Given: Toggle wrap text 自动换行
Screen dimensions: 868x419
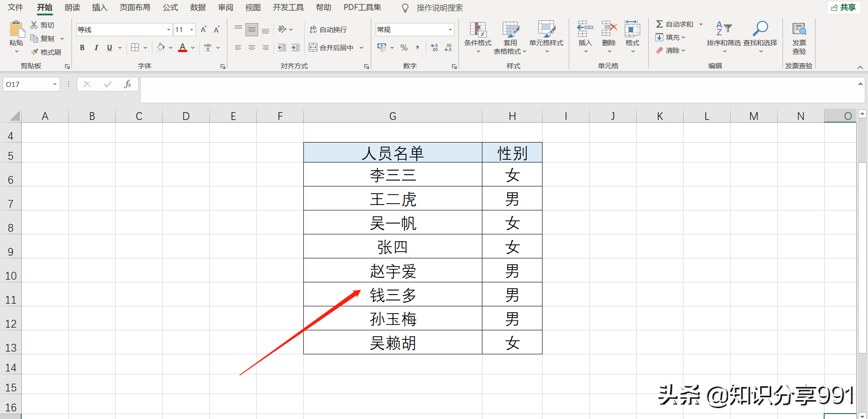Looking at the screenshot, I should 328,29.
